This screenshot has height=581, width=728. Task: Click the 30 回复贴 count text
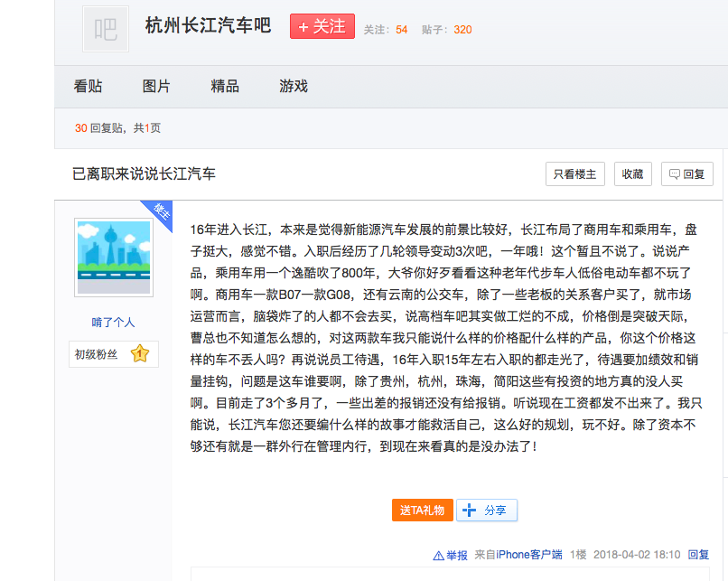[98, 128]
